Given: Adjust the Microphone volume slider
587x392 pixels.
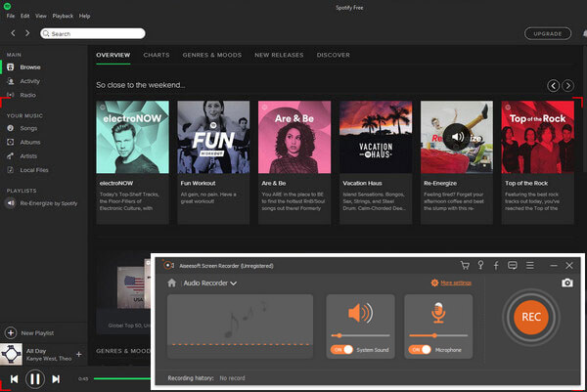Looking at the screenshot, I should [x=438, y=335].
